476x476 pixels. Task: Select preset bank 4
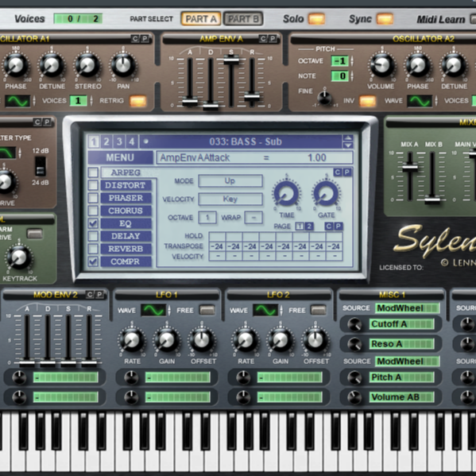pyautogui.click(x=131, y=141)
